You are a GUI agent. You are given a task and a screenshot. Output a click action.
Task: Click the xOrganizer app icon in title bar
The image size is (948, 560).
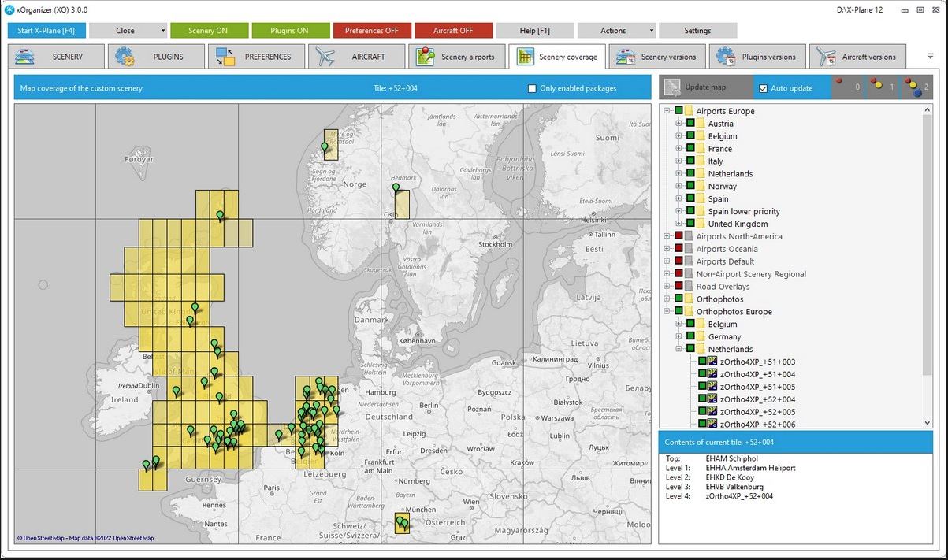(9, 9)
